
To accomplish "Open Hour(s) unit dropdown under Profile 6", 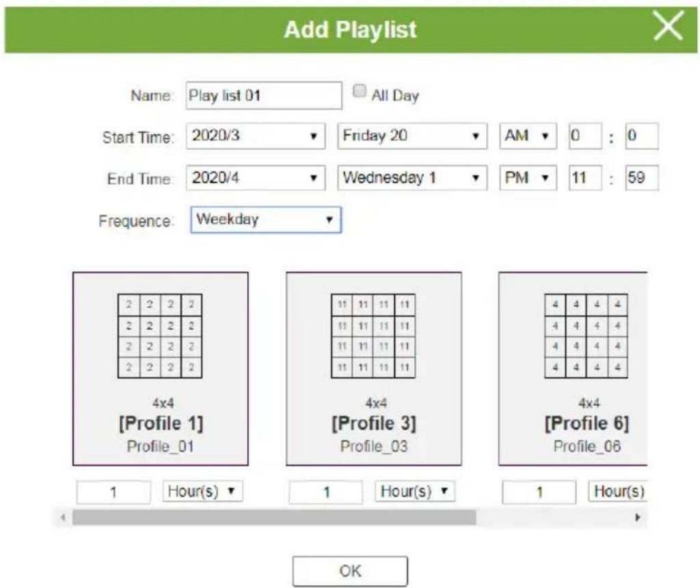I will point(618,491).
